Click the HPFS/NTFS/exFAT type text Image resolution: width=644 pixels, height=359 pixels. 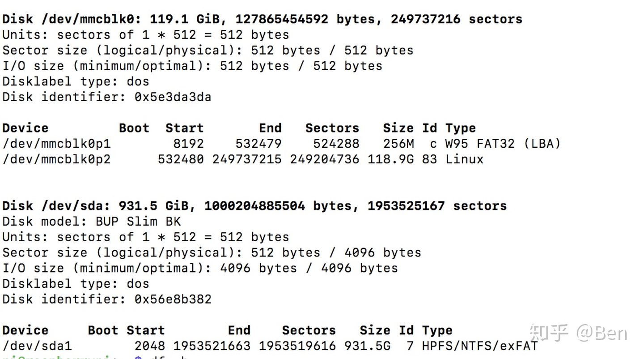pos(479,346)
